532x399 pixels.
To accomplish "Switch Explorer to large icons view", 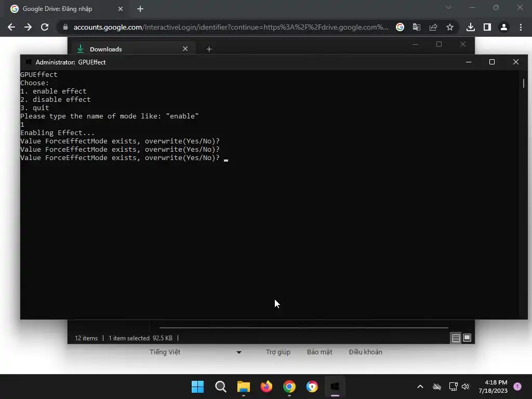I will [x=467, y=338].
